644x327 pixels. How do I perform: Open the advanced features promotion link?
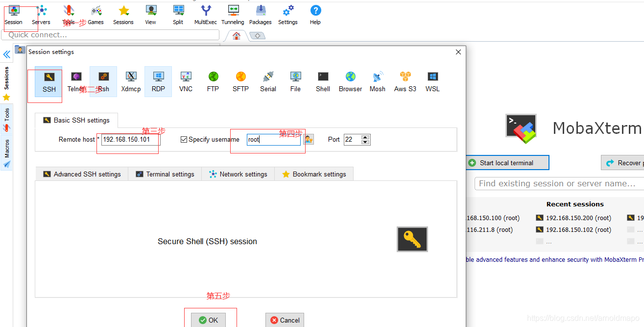[554, 260]
